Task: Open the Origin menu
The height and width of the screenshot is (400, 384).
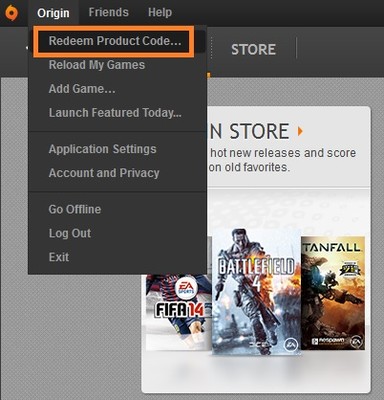Action: click(53, 13)
